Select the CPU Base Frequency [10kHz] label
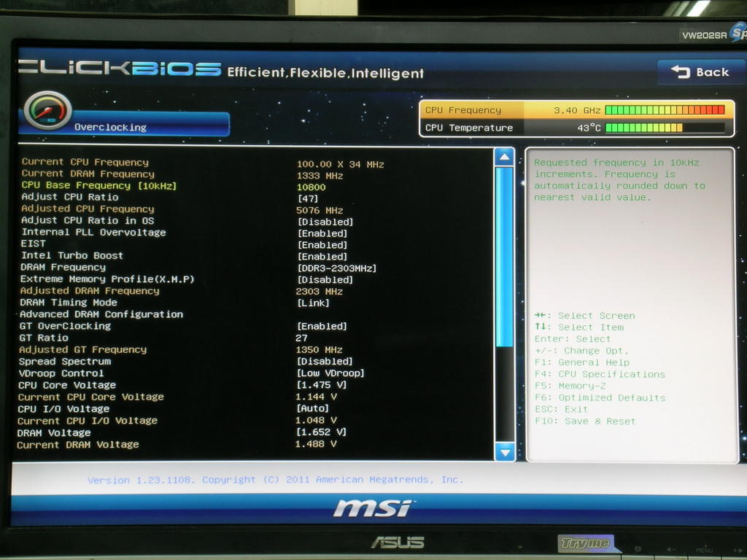Viewport: 747px width, 560px height. 99,185
